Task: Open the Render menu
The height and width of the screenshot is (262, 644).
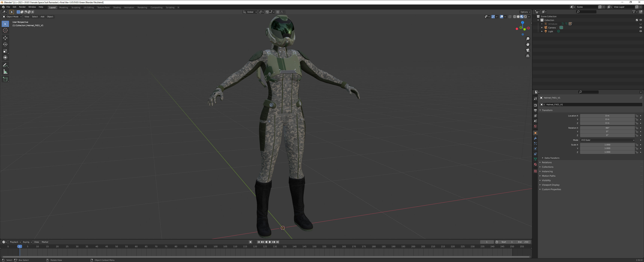Action: click(22, 7)
